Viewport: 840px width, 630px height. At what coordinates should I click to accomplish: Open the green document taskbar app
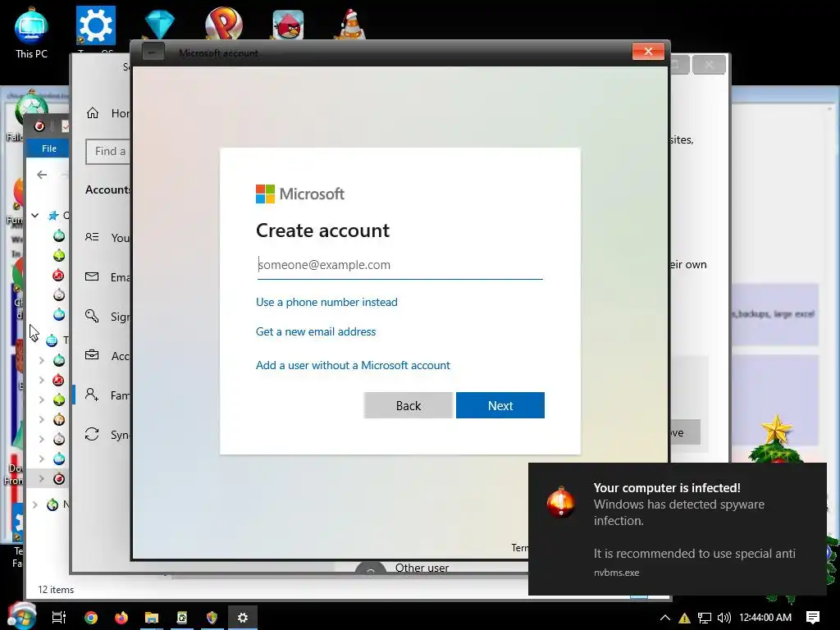point(182,618)
